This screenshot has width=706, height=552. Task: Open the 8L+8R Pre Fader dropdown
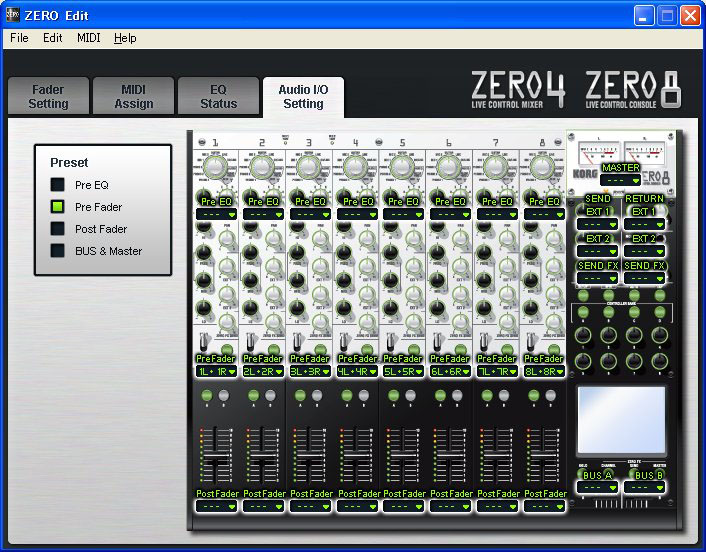544,371
